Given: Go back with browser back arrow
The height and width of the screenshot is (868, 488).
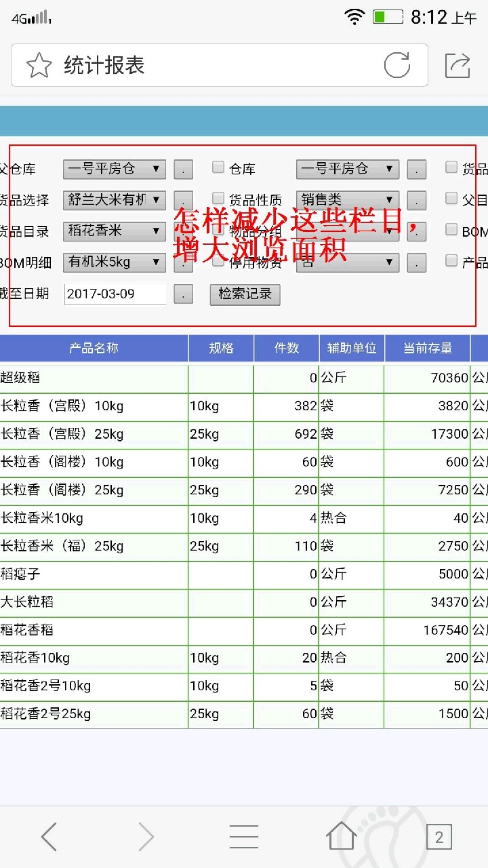Looking at the screenshot, I should coord(49,837).
